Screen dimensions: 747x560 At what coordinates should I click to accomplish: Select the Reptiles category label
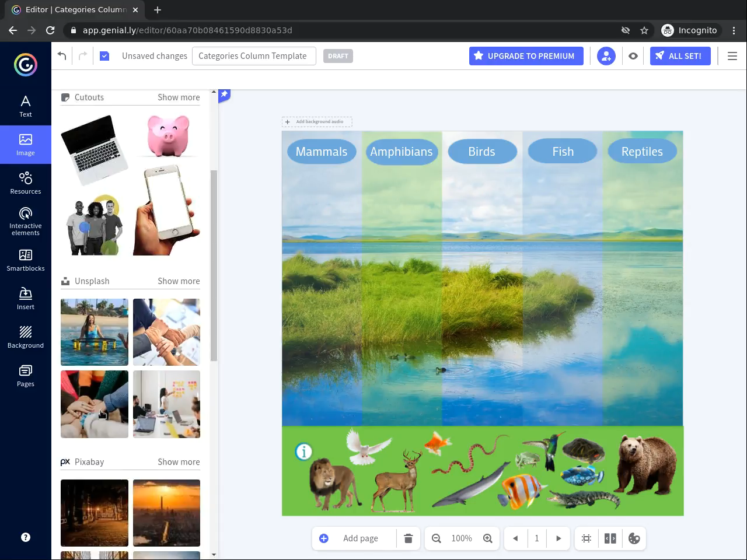[x=642, y=152]
